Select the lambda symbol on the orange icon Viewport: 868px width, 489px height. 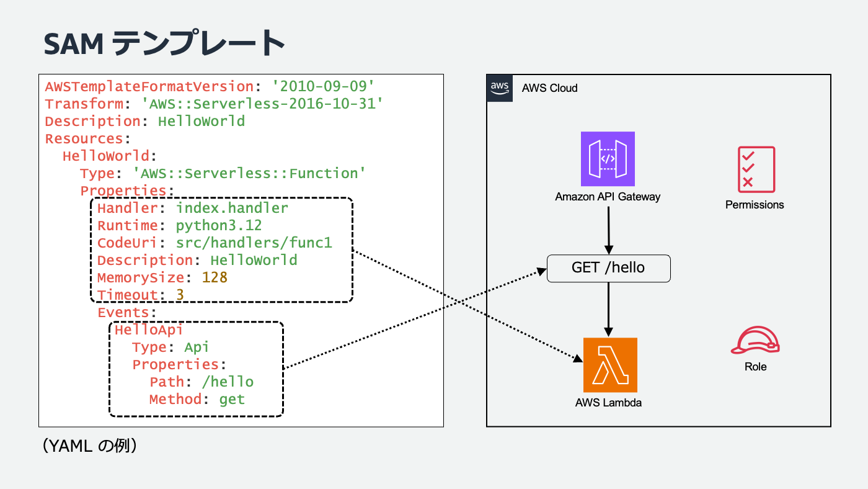click(609, 366)
